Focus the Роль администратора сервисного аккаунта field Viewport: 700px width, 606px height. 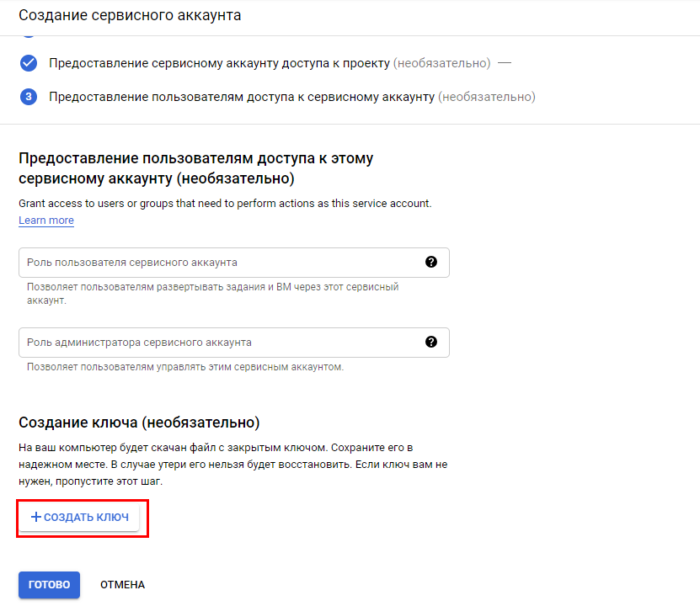pos(234,343)
